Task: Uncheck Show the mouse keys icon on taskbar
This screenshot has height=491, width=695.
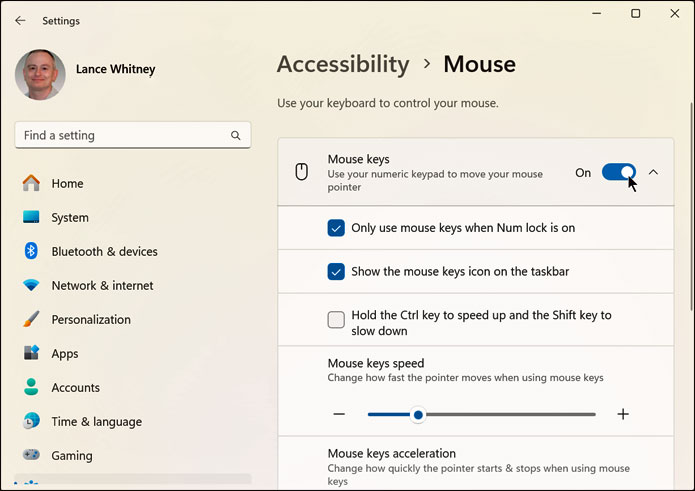Action: [336, 272]
